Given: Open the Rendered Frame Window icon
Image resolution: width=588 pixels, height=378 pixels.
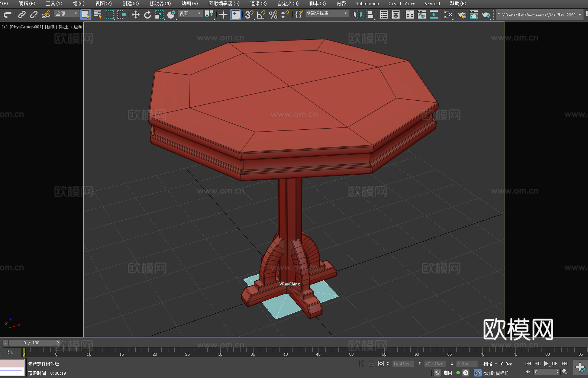Looking at the screenshot, I should 474,14.
